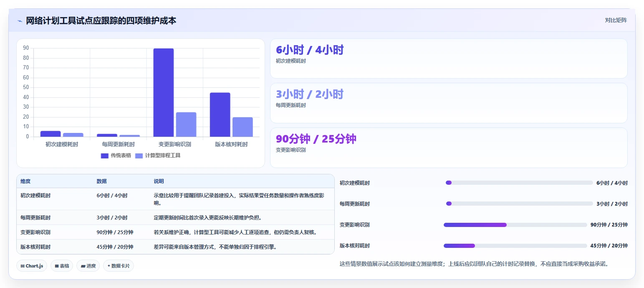Click the 变更影响识别 progress bar
644x288 pixels.
(515, 225)
